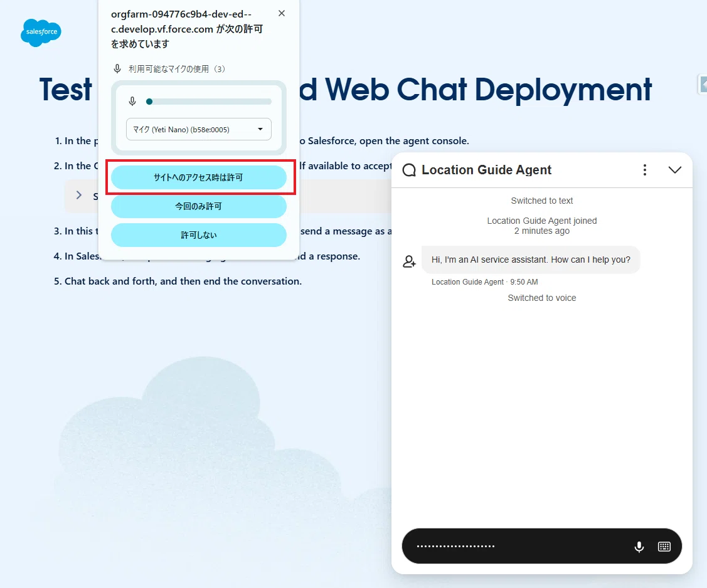
Task: Switch to keyboard text input
Action: [x=664, y=547]
